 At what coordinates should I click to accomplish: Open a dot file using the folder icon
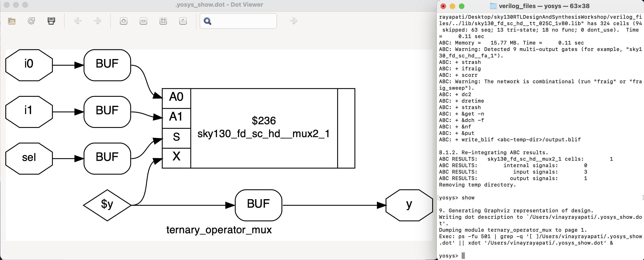point(12,21)
